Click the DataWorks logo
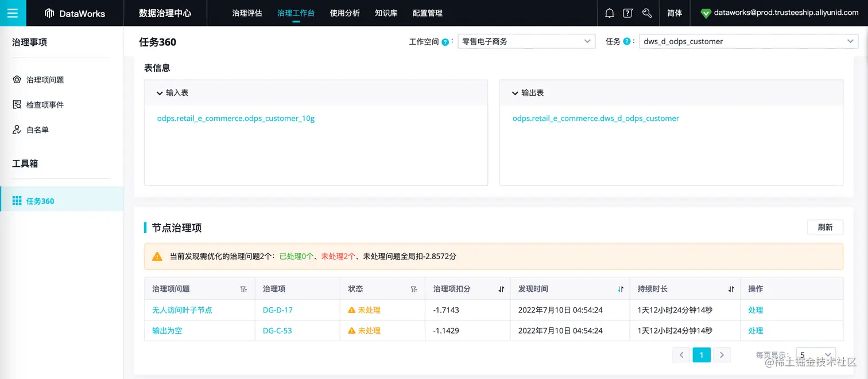 tap(75, 13)
